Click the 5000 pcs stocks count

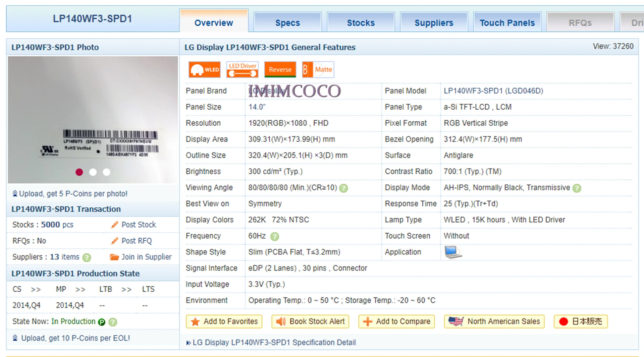point(57,225)
